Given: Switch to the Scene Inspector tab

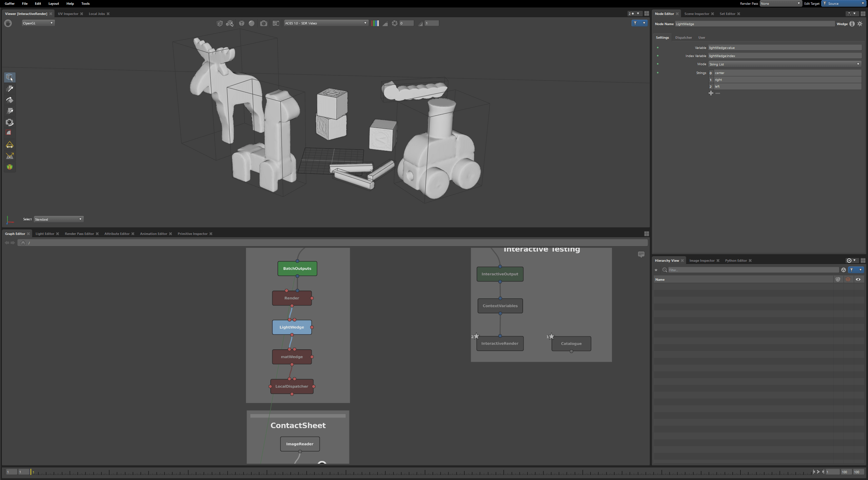Looking at the screenshot, I should (x=697, y=14).
